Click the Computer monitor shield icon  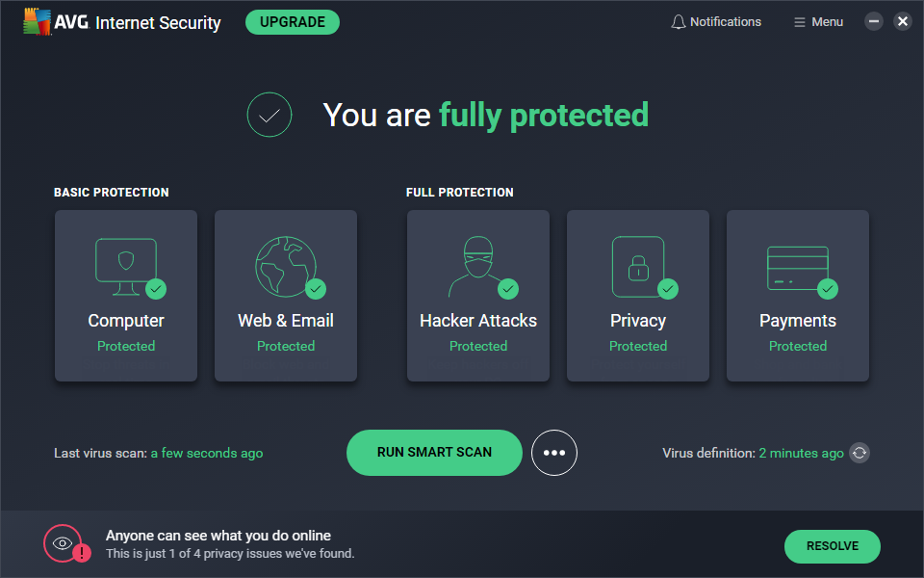point(126,266)
